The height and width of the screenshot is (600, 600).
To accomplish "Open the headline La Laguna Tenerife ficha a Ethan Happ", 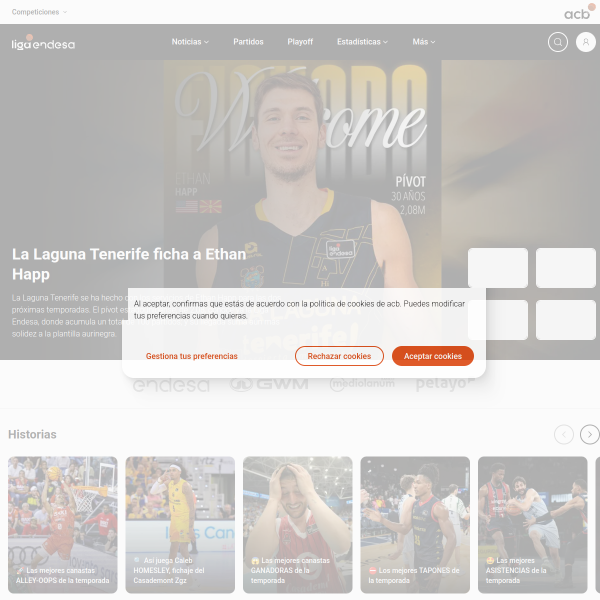I will (129, 264).
